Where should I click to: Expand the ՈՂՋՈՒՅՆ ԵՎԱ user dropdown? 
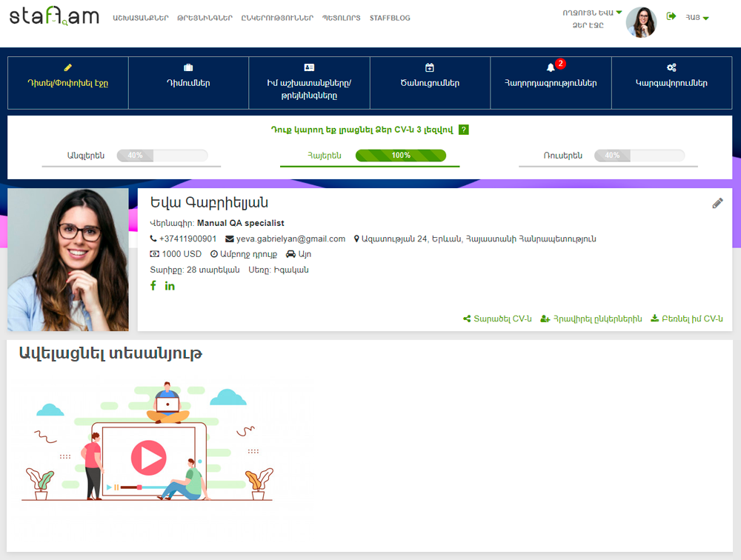coord(592,13)
